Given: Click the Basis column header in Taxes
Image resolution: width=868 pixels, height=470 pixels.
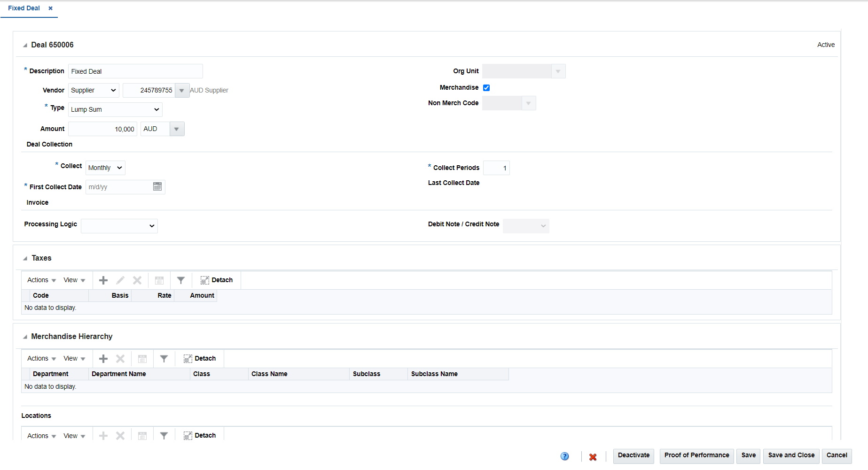Looking at the screenshot, I should click(x=110, y=296).
